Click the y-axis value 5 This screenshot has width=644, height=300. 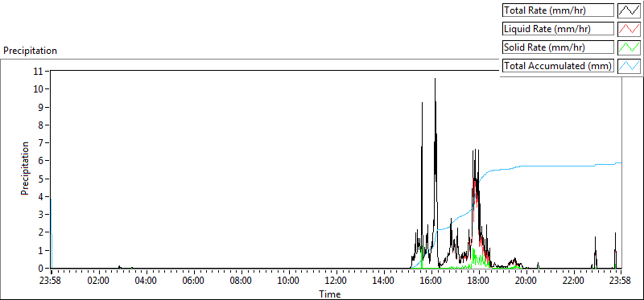pos(42,179)
